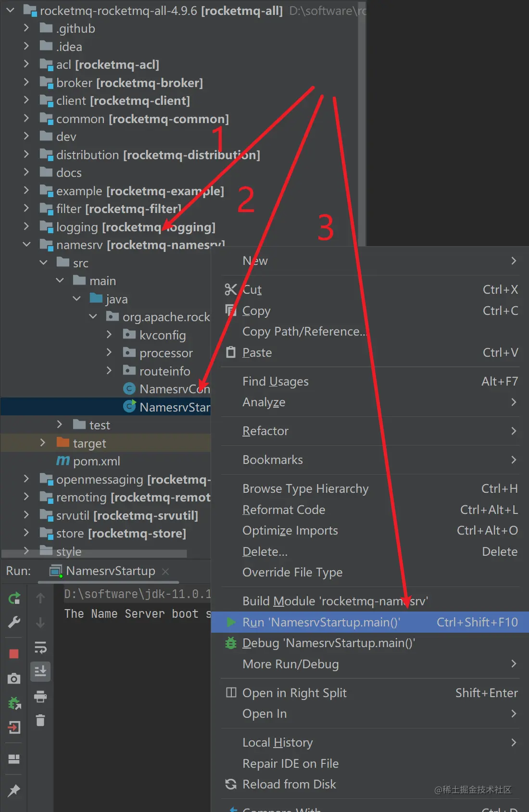The image size is (529, 812).
Task: Open the Refactor submenu
Action: point(370,431)
